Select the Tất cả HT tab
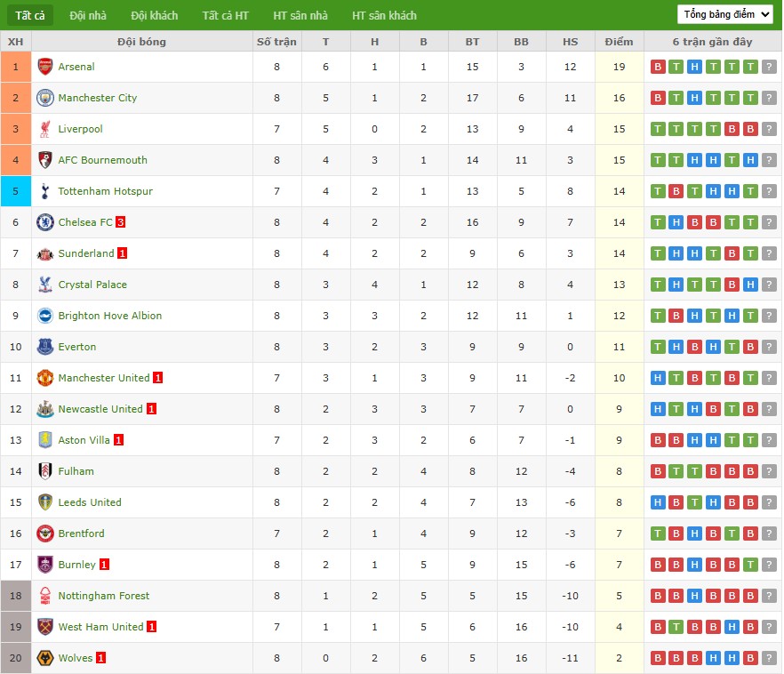 tap(225, 15)
